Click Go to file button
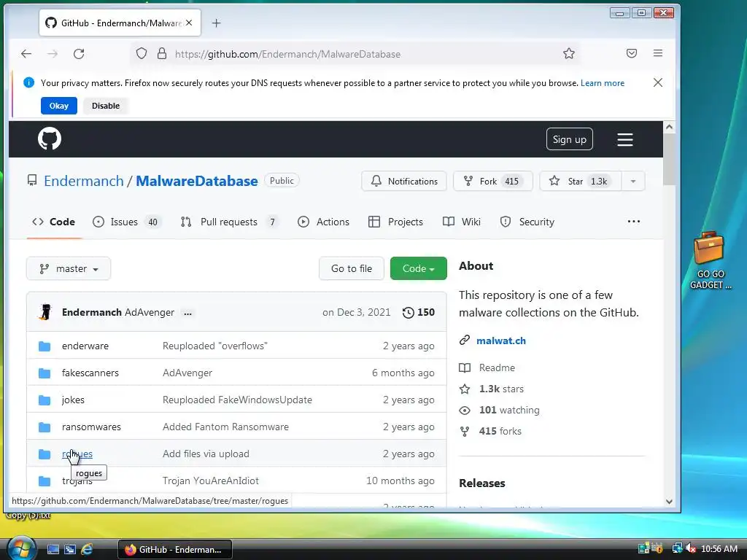Image resolution: width=747 pixels, height=560 pixels. (x=352, y=268)
